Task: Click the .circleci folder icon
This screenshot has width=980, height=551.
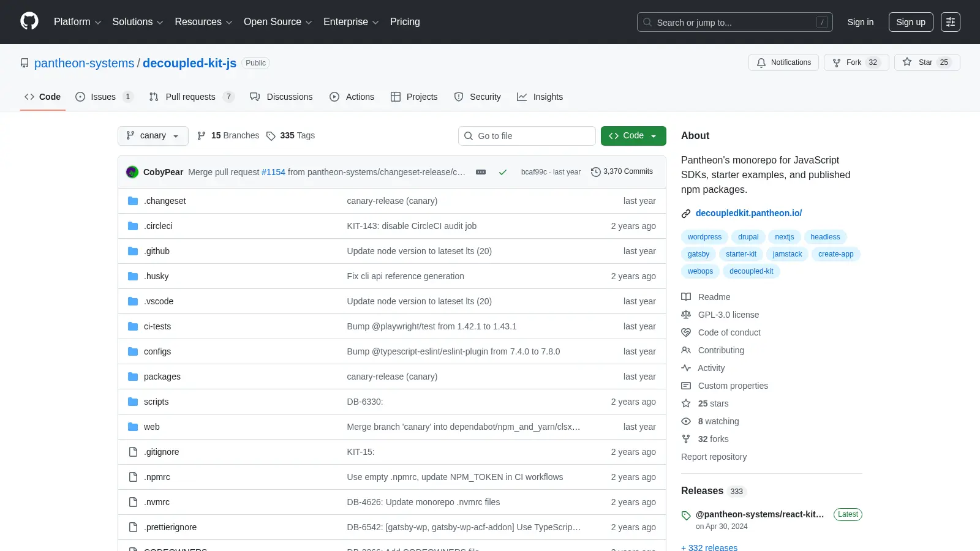Action: [133, 226]
